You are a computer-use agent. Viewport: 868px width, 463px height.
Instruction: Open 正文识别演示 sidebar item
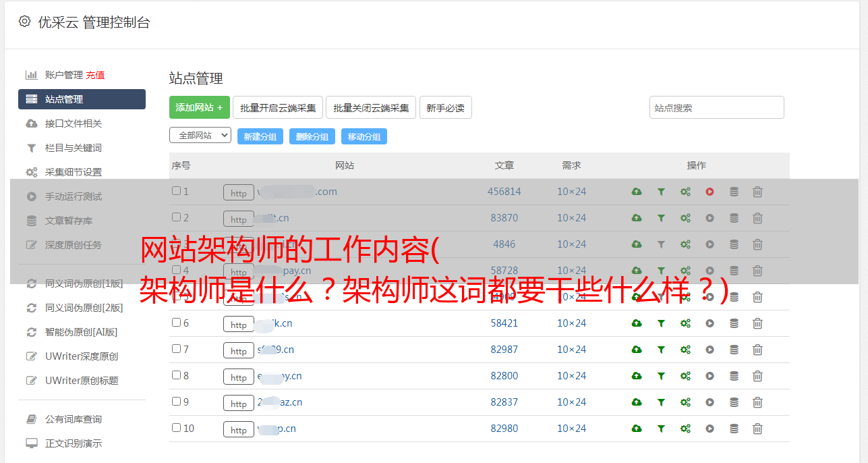pos(74,443)
